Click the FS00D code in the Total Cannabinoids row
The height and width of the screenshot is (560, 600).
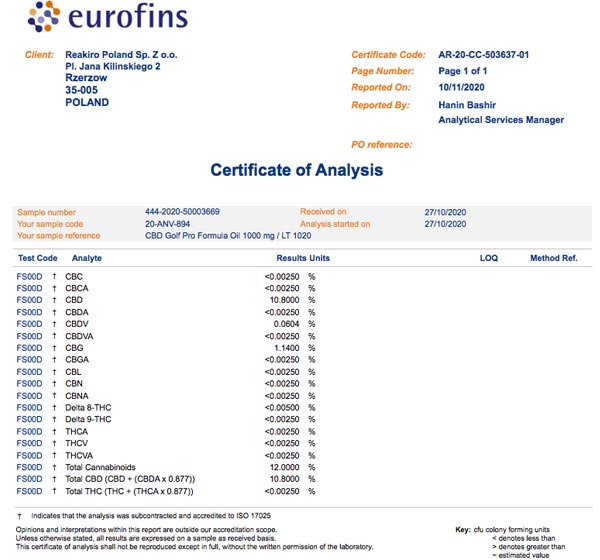pos(29,467)
